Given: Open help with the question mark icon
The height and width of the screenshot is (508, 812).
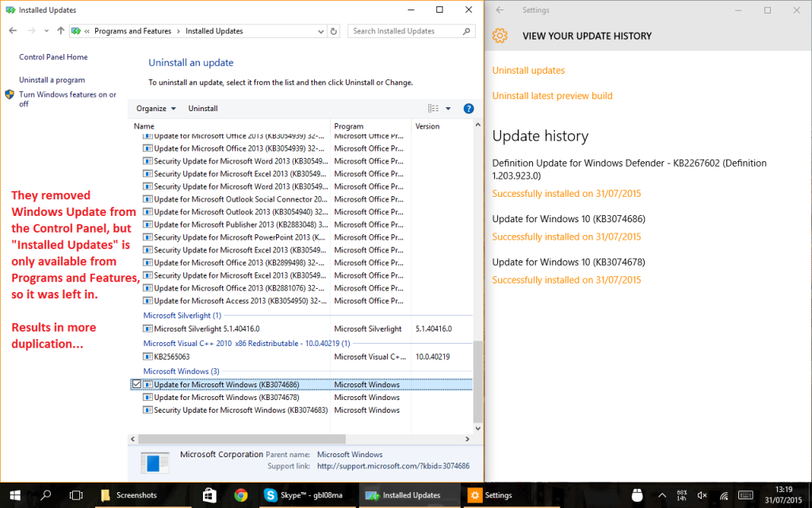Looking at the screenshot, I should click(469, 108).
